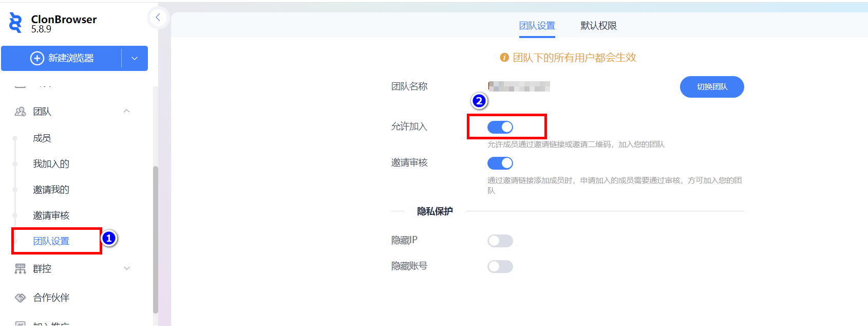Click the 群控 group control icon
Image resolution: width=868 pixels, height=326 pixels.
[x=20, y=268]
